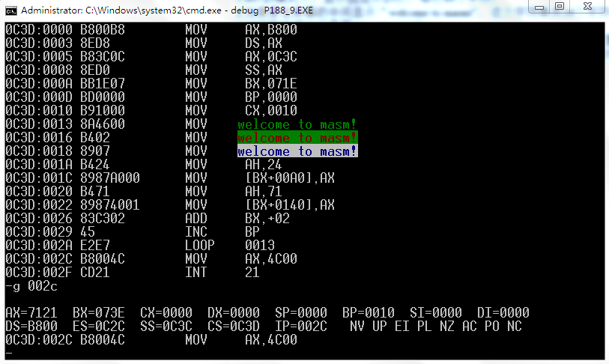609x364 pixels.
Task: Click the operand 'AH,24'
Action: [264, 165]
